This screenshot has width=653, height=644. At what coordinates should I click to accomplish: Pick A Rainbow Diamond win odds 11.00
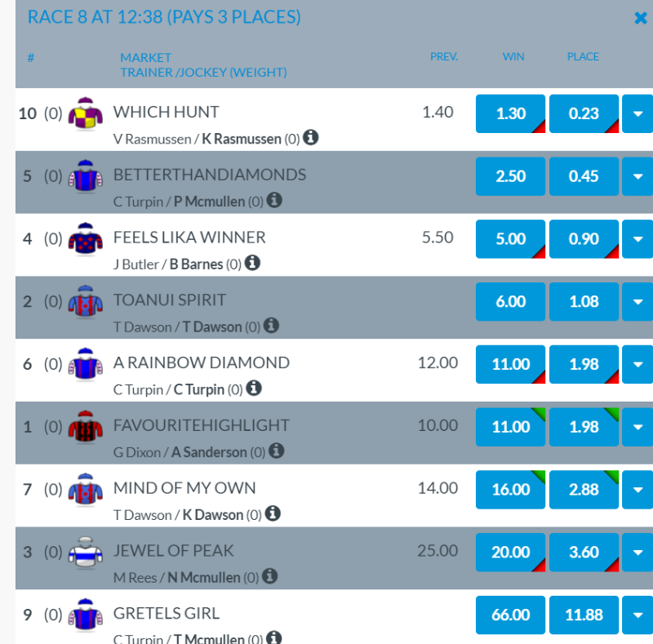(511, 364)
